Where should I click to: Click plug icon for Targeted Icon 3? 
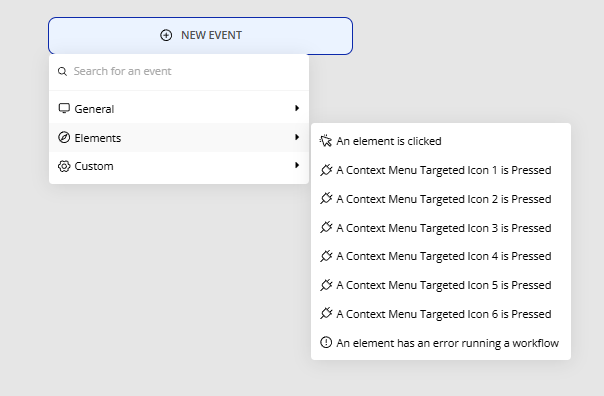pyautogui.click(x=326, y=227)
